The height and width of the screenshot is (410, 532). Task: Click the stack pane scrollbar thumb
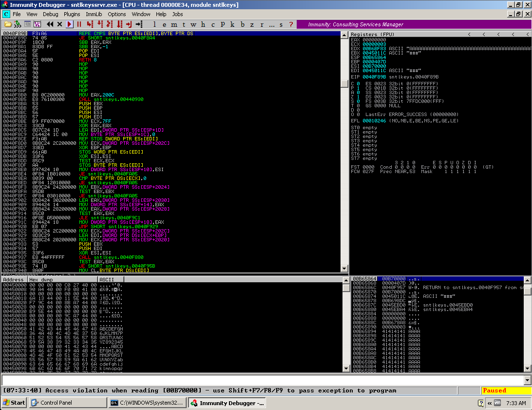(x=528, y=292)
